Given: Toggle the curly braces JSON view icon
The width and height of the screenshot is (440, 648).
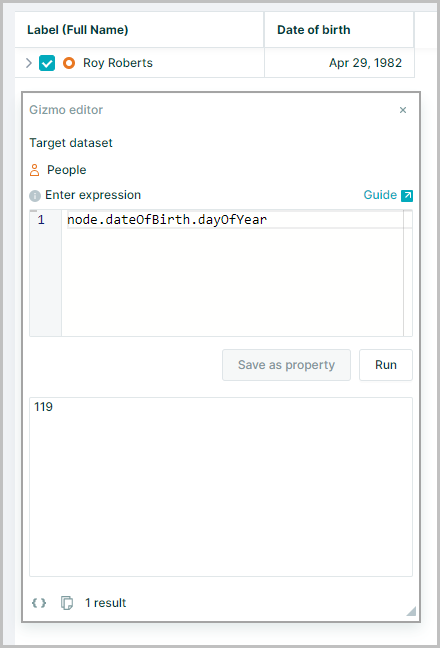Looking at the screenshot, I should click(x=39, y=603).
